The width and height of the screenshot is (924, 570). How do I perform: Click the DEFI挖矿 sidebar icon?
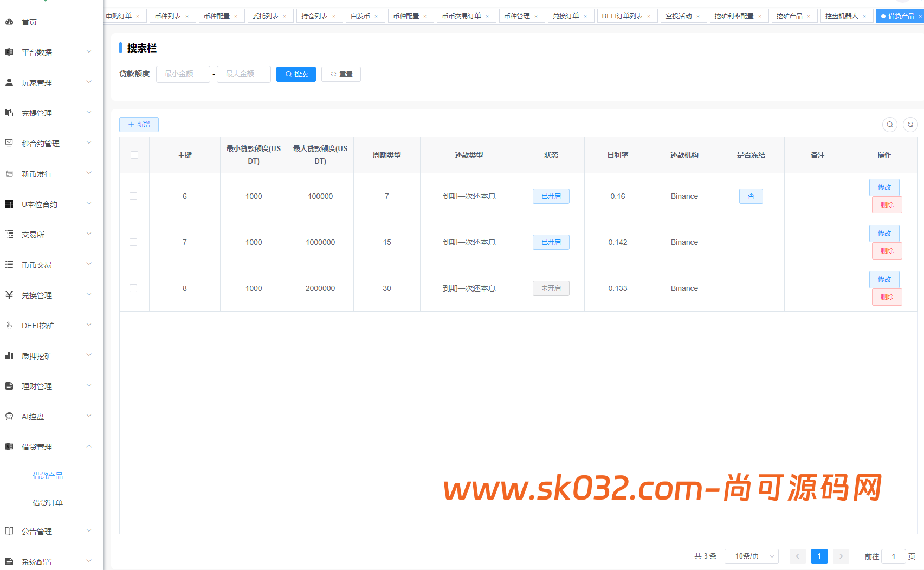(x=9, y=326)
